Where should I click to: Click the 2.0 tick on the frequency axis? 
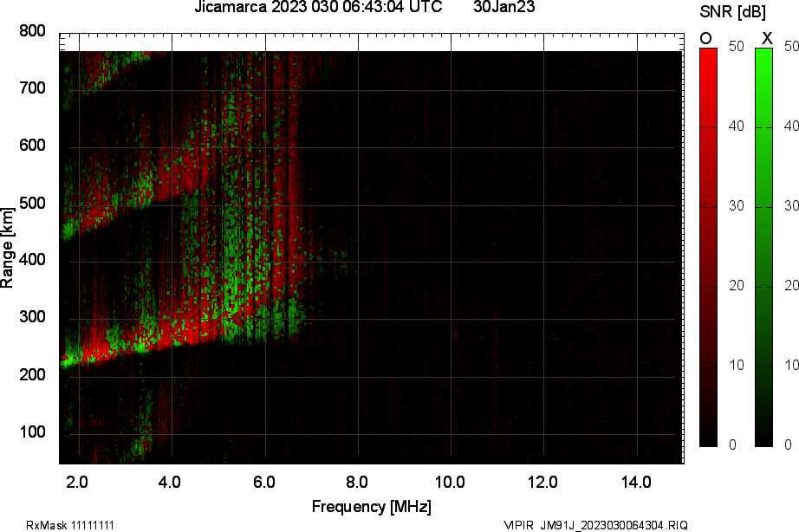pyautogui.click(x=78, y=481)
